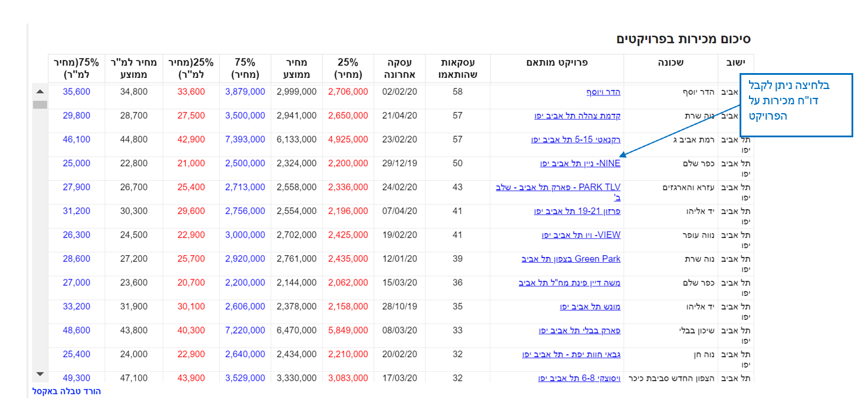The width and height of the screenshot is (868, 419).
Task: Open the פרזון 19-21 project link
Action: coord(577,212)
